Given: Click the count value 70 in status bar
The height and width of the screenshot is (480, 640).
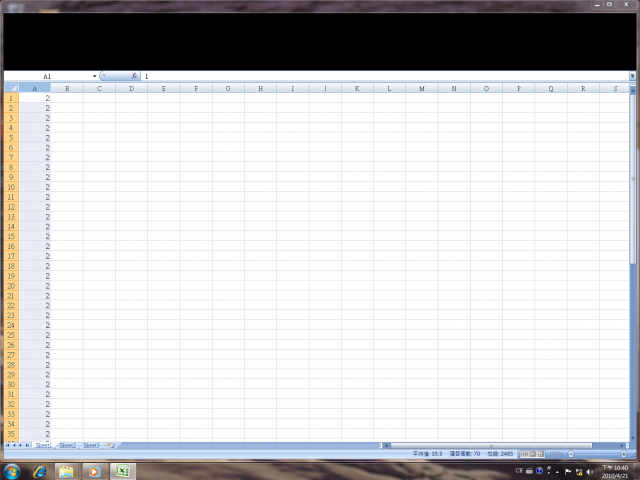Looking at the screenshot, I should (465, 454).
